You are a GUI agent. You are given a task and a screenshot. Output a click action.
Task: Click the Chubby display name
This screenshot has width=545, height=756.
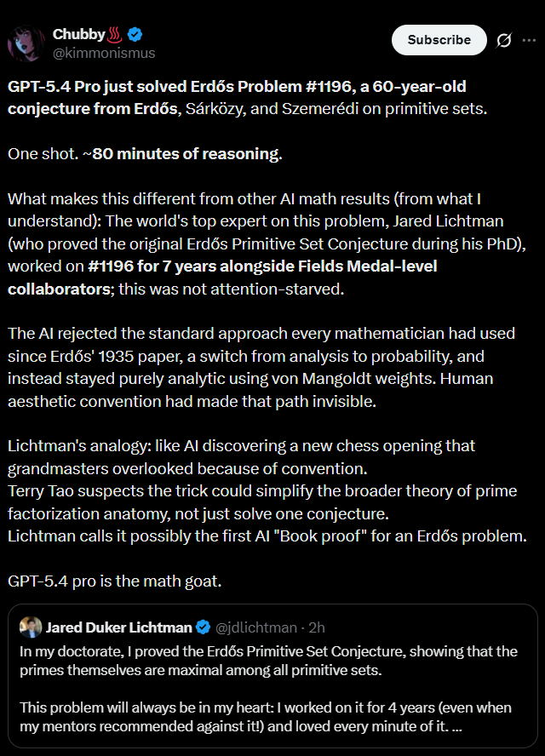[x=78, y=35]
